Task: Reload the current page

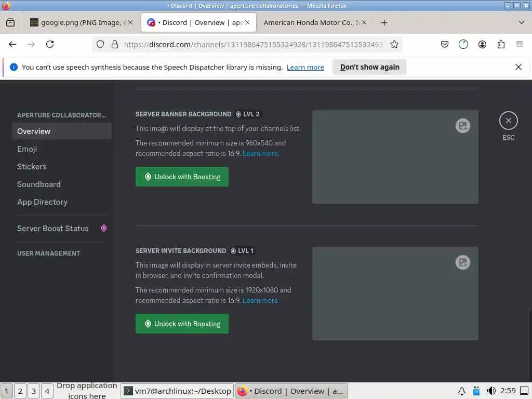Action: (x=50, y=45)
